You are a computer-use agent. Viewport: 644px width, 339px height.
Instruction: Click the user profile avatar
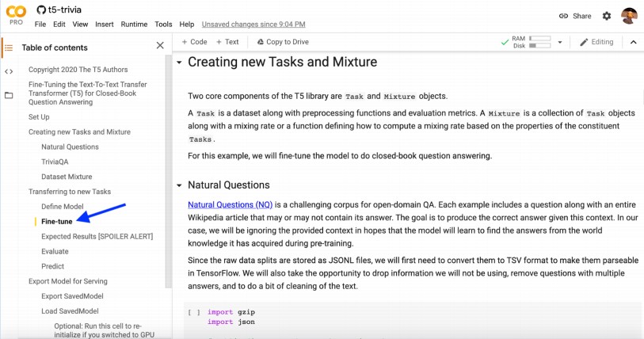click(x=629, y=16)
